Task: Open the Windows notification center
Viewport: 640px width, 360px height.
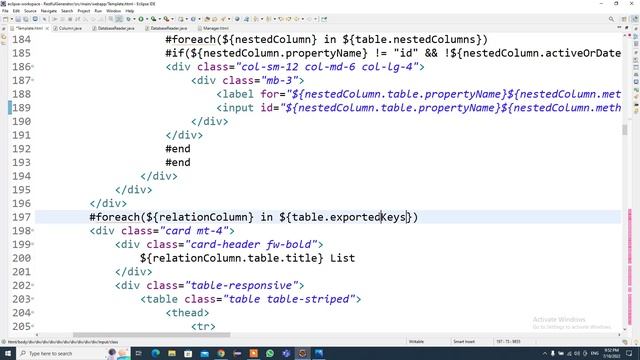Action: pyautogui.click(x=629, y=353)
